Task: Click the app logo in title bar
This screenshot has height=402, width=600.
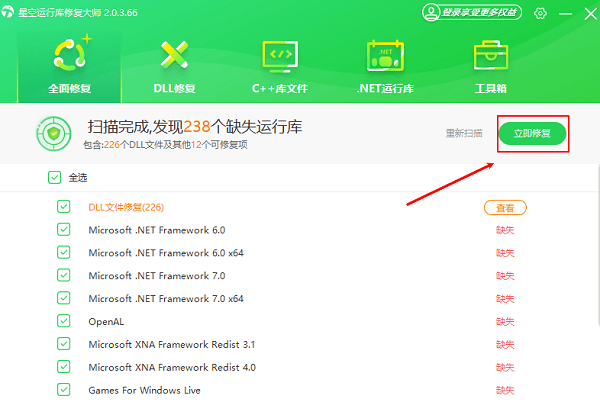Action: 7,12
